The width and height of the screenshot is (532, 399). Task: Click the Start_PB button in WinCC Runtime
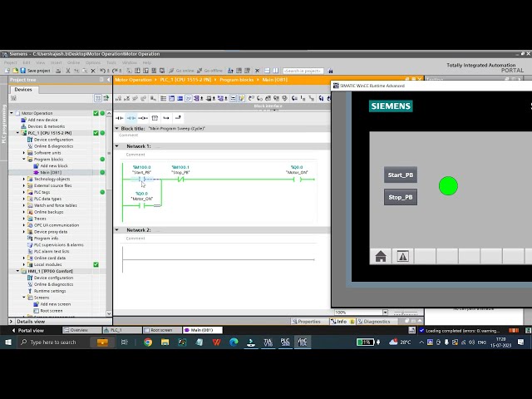(x=401, y=175)
